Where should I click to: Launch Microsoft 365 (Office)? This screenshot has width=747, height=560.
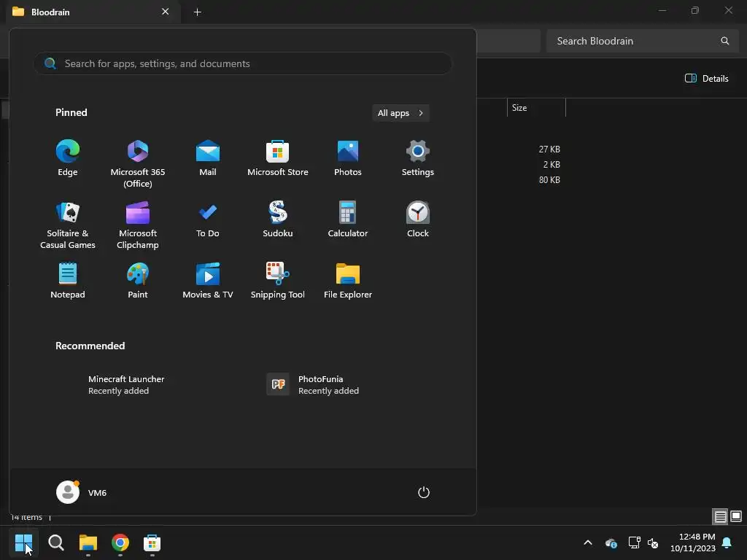pos(138,164)
